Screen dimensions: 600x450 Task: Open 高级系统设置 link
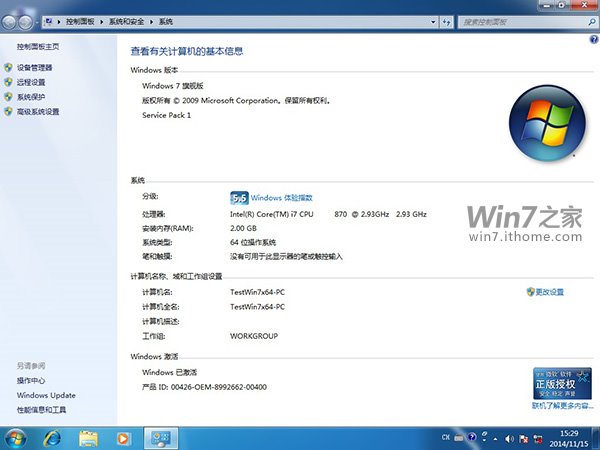38,112
